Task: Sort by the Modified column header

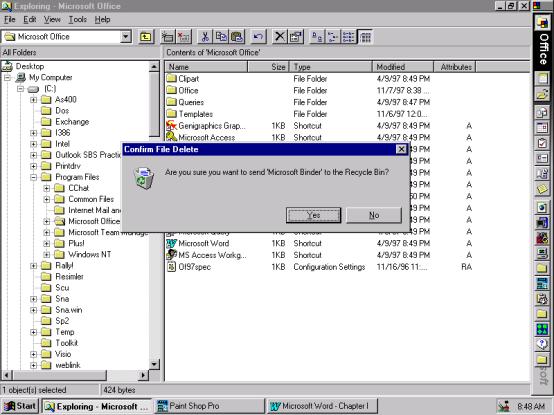Action: click(403, 67)
